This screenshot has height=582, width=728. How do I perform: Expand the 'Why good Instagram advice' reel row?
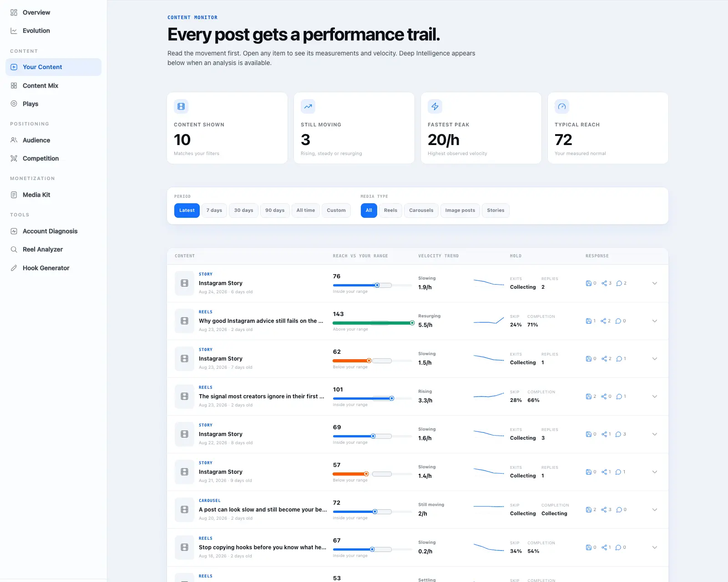655,321
